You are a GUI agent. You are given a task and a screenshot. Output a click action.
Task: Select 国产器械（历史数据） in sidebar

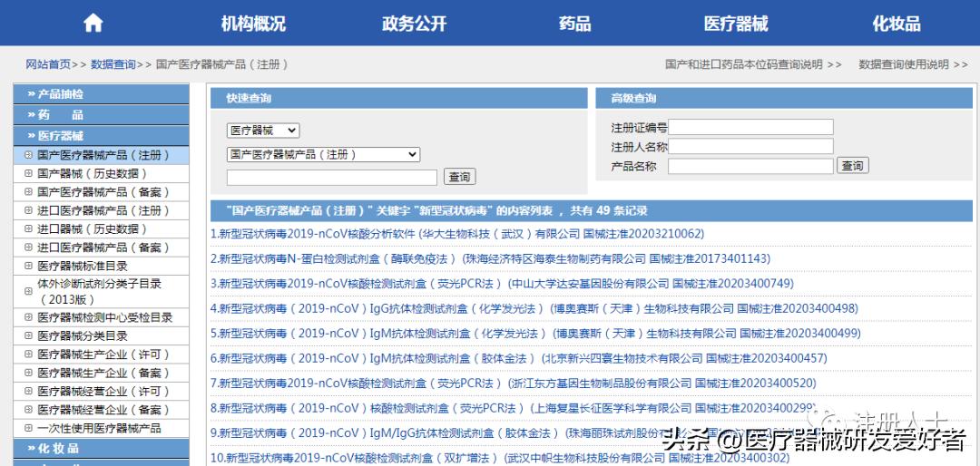(93, 174)
